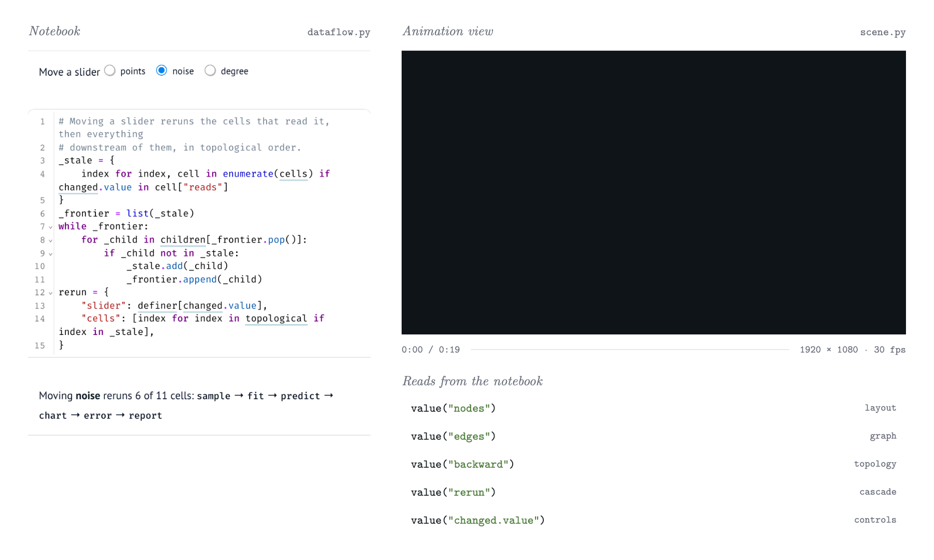
Task: Select the points radio button
Action: [x=110, y=71]
